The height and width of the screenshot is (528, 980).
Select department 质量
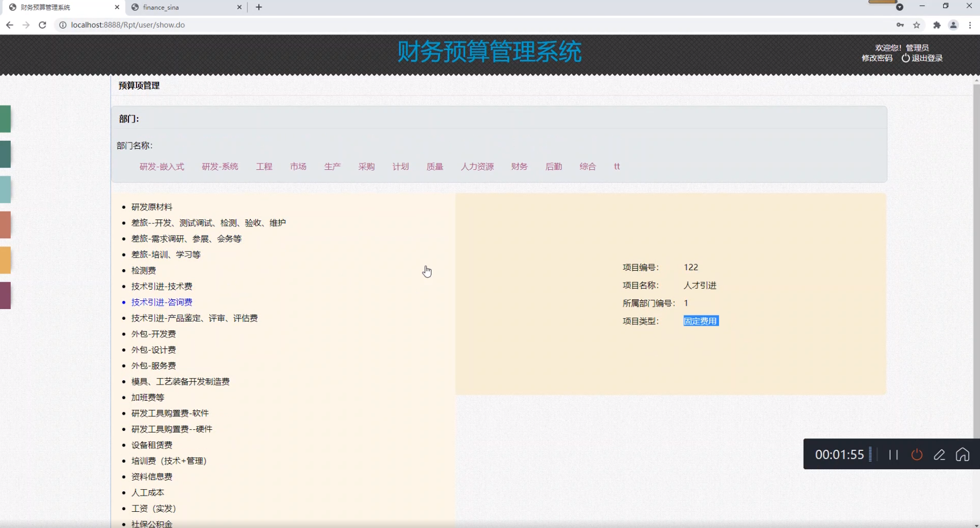(435, 167)
